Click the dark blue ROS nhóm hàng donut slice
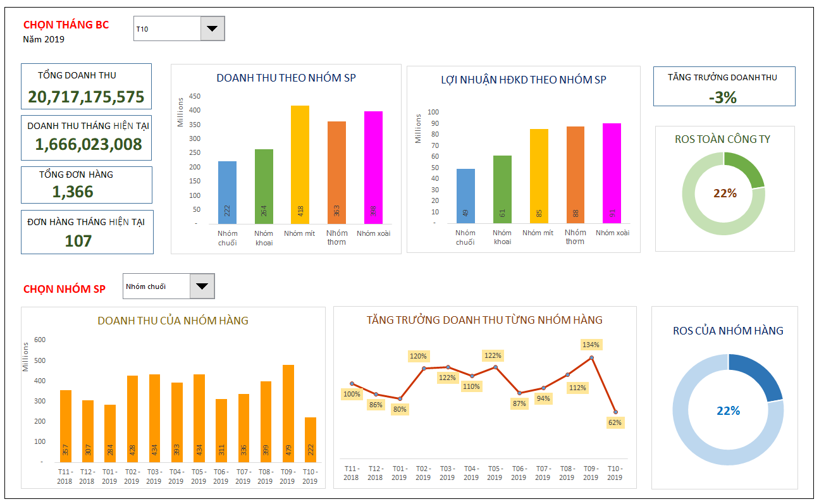This screenshot has height=504, width=819. tap(756, 378)
